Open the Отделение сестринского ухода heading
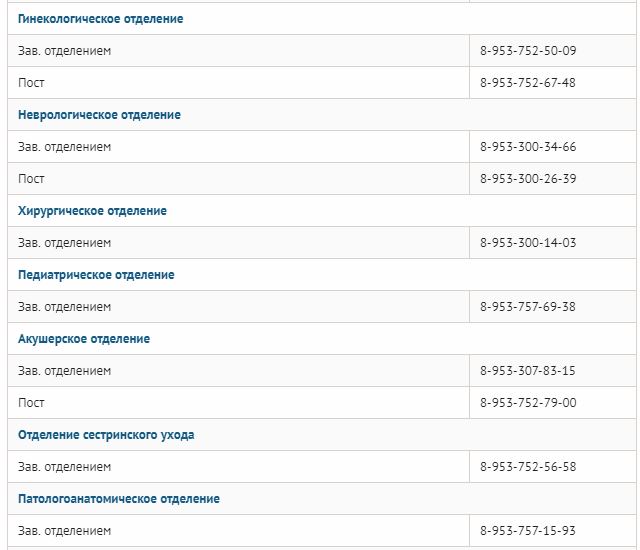The image size is (640, 550). pyautogui.click(x=106, y=435)
